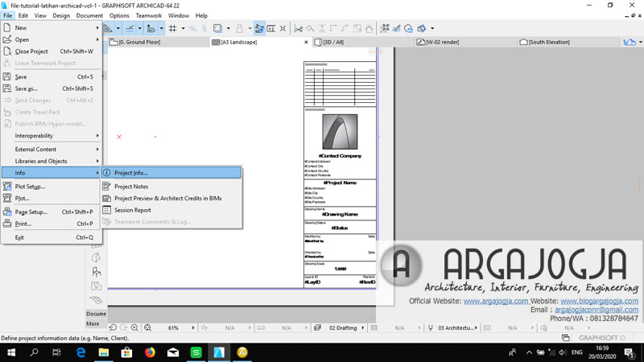Open dropdown next to Guide Lines icon

(x=118, y=28)
